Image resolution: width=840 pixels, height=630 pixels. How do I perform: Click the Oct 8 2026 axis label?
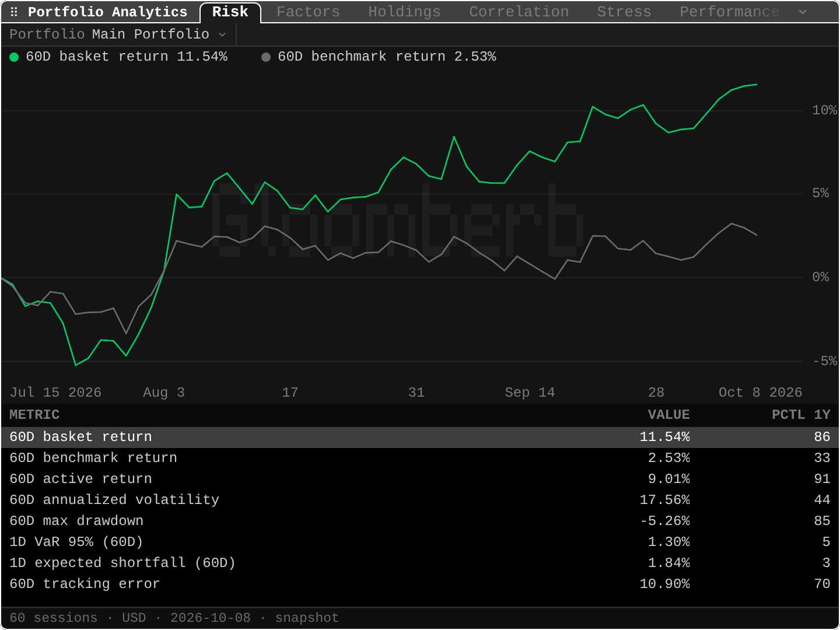tap(760, 393)
